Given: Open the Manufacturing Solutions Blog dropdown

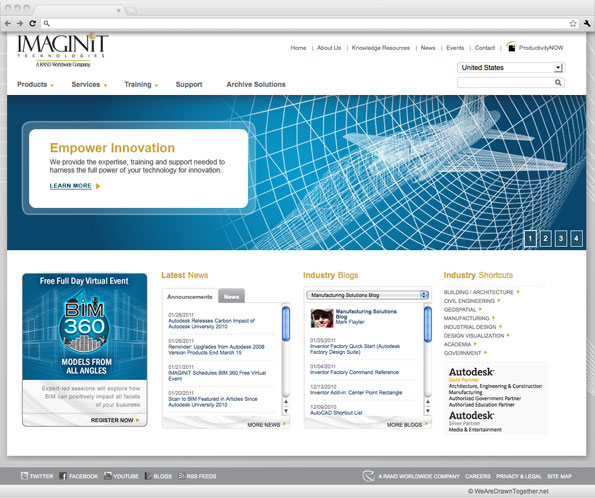Looking at the screenshot, I should [367, 295].
